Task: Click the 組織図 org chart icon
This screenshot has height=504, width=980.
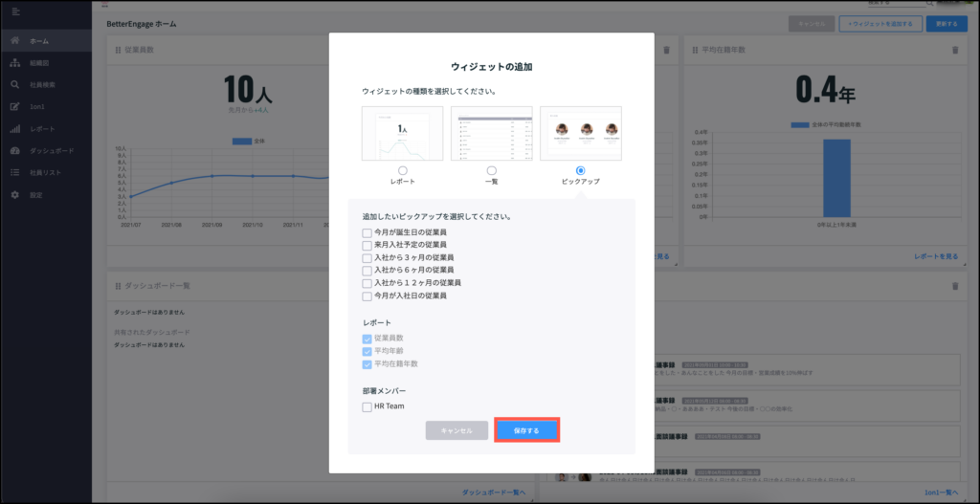Action: [15, 63]
